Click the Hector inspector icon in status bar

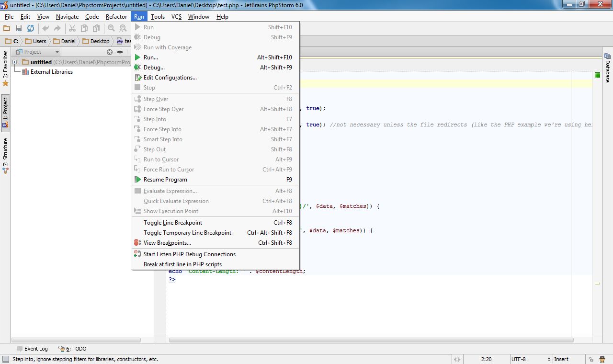[x=602, y=359]
